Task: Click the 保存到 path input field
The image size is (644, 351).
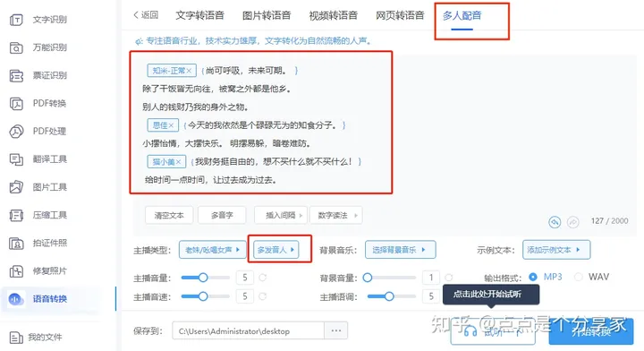Action: pos(249,331)
